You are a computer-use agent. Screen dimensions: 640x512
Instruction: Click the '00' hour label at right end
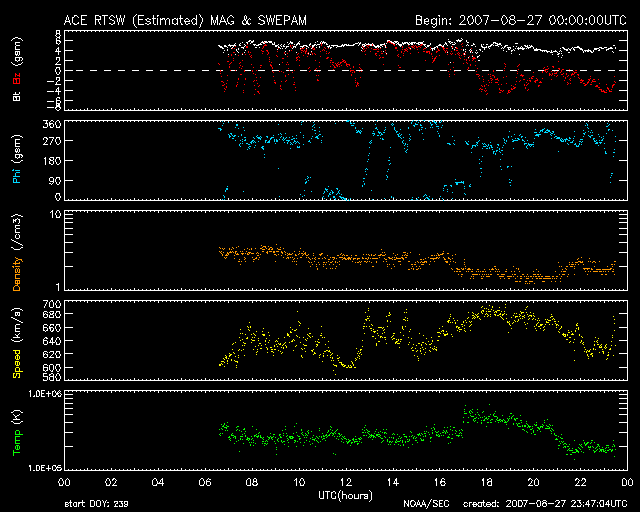627,483
